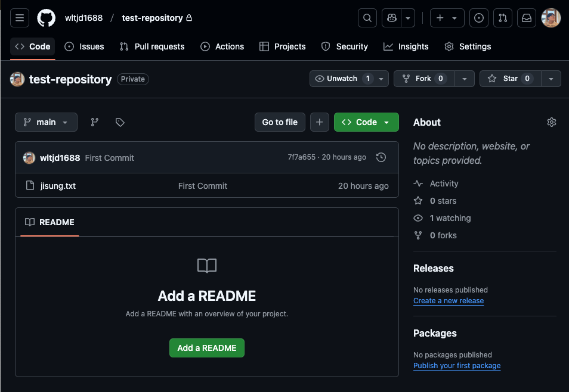Open the 0 stars link
Screen dimensions: 569x392
coord(443,201)
